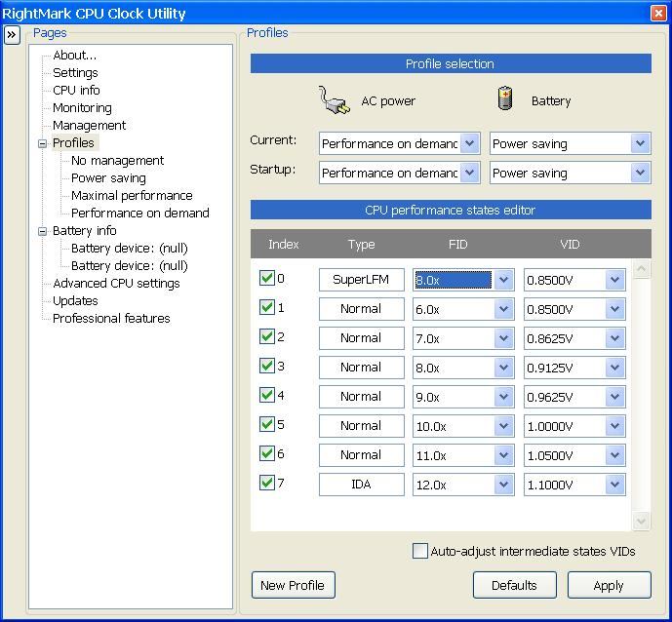Open FID dropdown showing 12.0x
Viewport: 672px width, 622px height.
[x=503, y=485]
